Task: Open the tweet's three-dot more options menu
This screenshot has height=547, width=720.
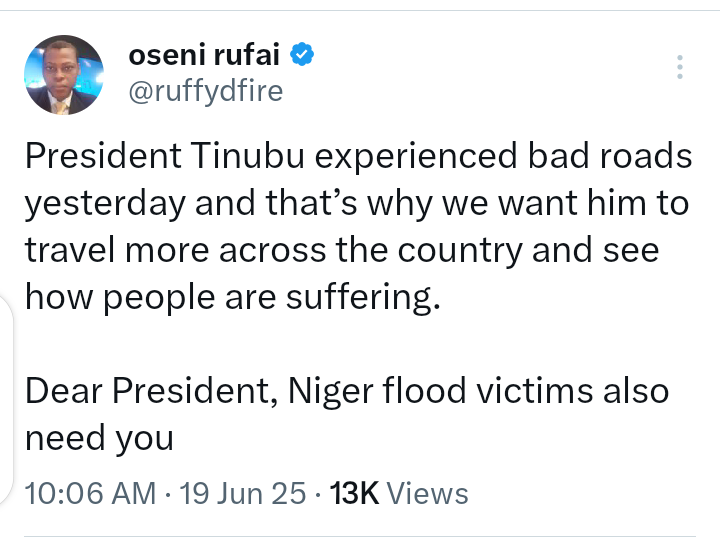Action: (680, 67)
